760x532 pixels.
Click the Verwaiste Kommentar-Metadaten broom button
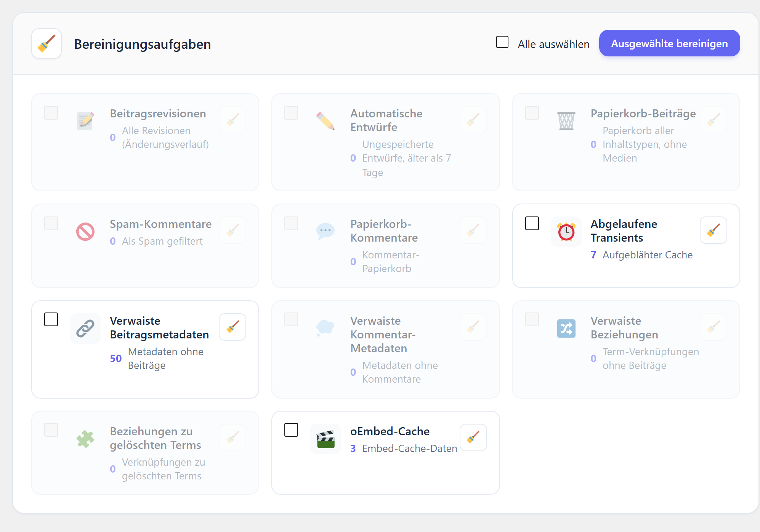[473, 327]
